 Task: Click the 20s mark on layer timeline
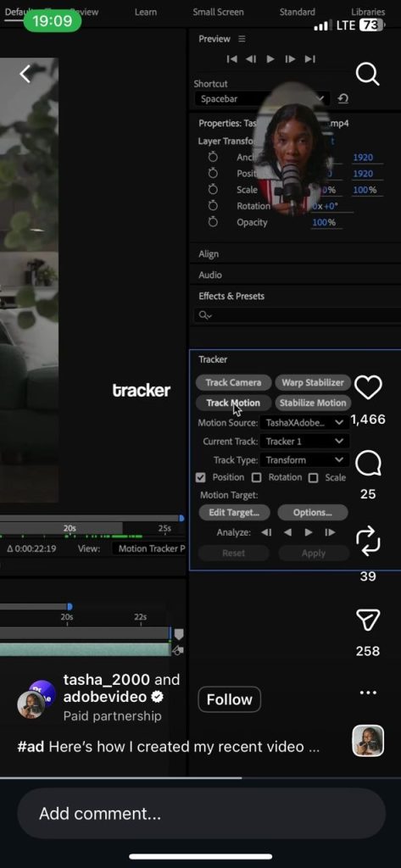tap(66, 617)
